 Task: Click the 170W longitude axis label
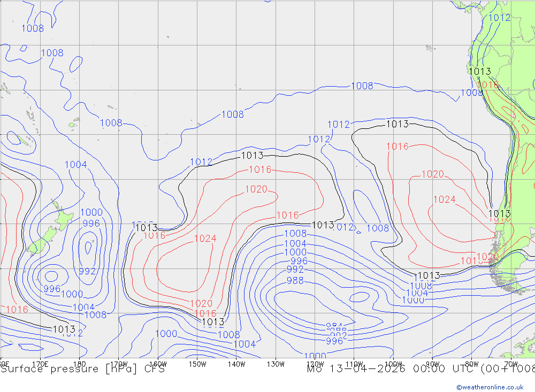pos(119,364)
